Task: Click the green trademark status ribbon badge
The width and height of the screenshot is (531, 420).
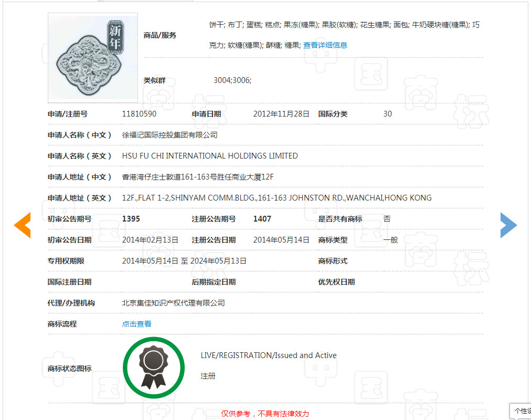Action: pos(154,367)
